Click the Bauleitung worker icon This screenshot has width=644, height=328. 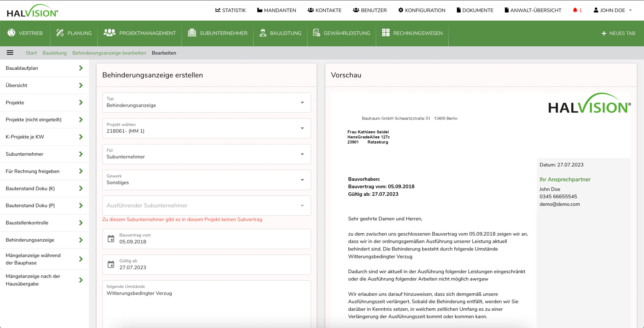263,33
